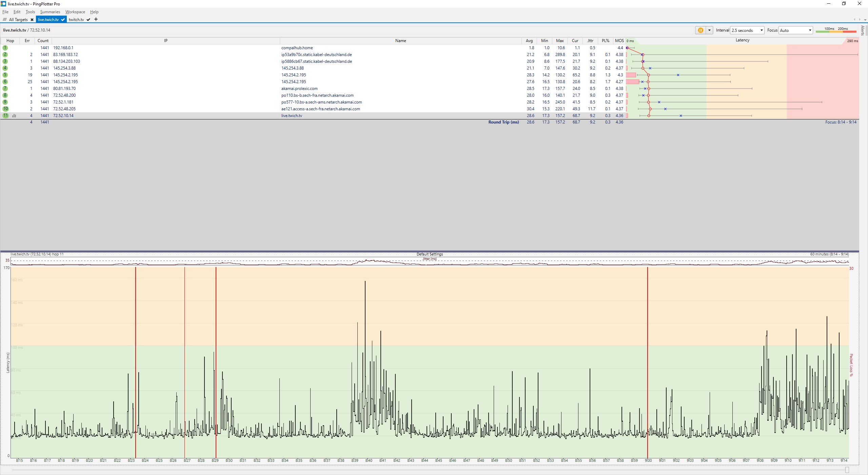Open the Interval 2.5 seconds dropdown
Viewport: 868px width, 475px height.
point(747,30)
